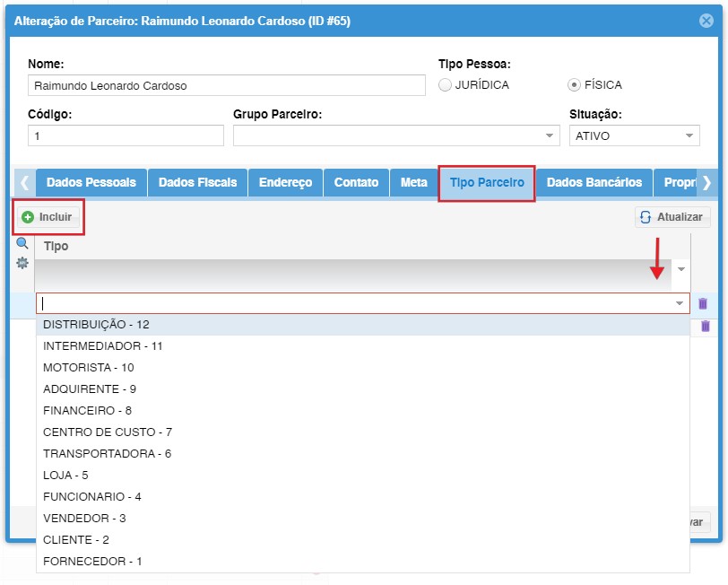Viewport: 728px width, 585px height.
Task: Choose MOTORISTA - 10 from the list
Action: tap(89, 368)
